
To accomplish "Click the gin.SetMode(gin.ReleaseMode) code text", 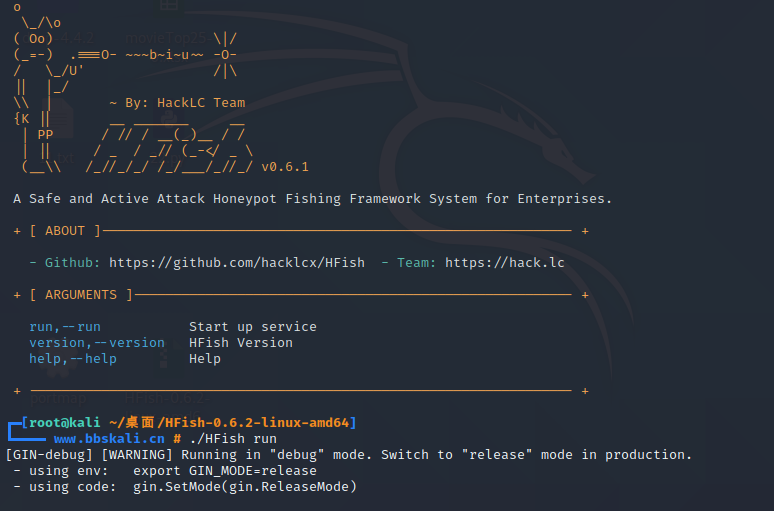I will click(245, 487).
